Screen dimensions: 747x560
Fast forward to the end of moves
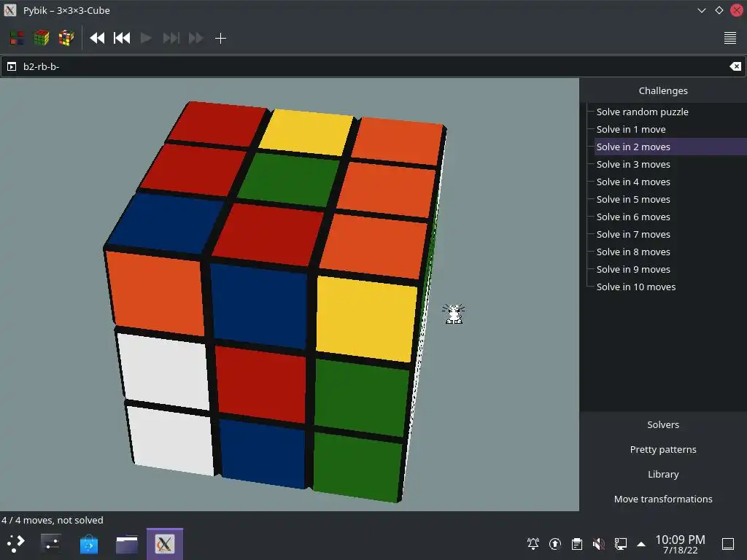tap(196, 38)
